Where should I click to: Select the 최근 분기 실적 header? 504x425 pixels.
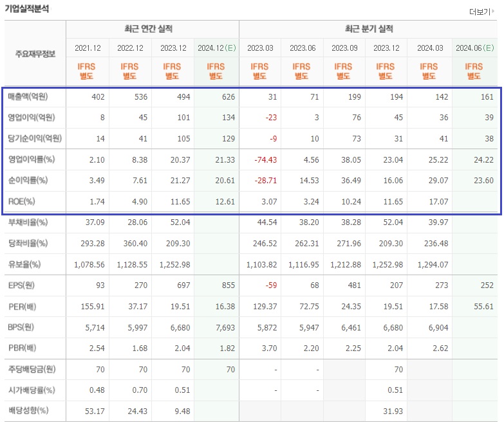[x=369, y=29]
